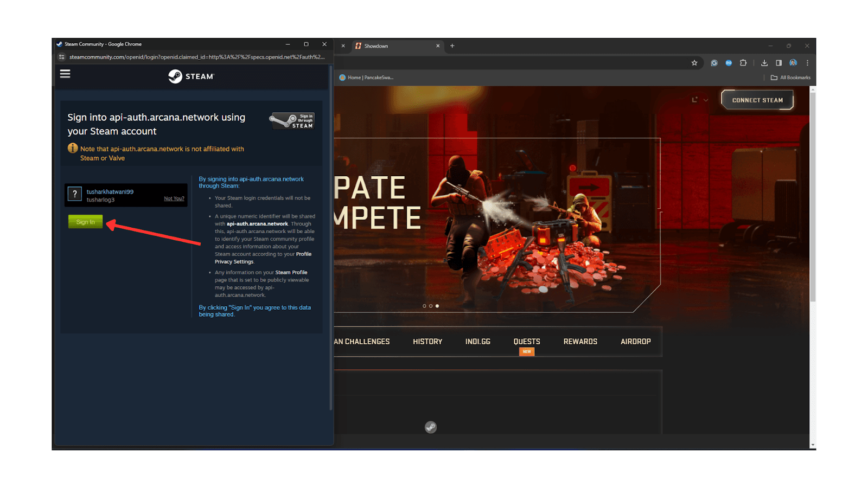Image resolution: width=868 pixels, height=488 pixels.
Task: Select the third carousel dot
Action: [x=437, y=306]
